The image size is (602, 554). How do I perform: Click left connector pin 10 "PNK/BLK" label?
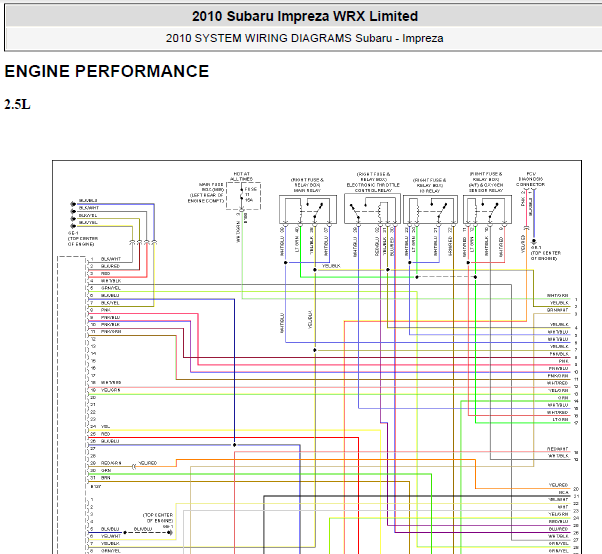tap(111, 325)
